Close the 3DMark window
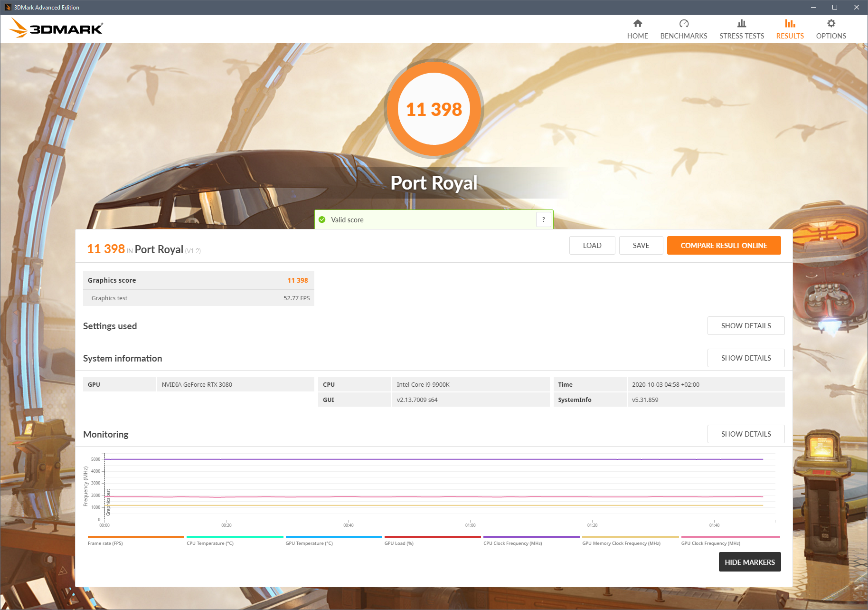The height and width of the screenshot is (610, 868). pos(856,7)
